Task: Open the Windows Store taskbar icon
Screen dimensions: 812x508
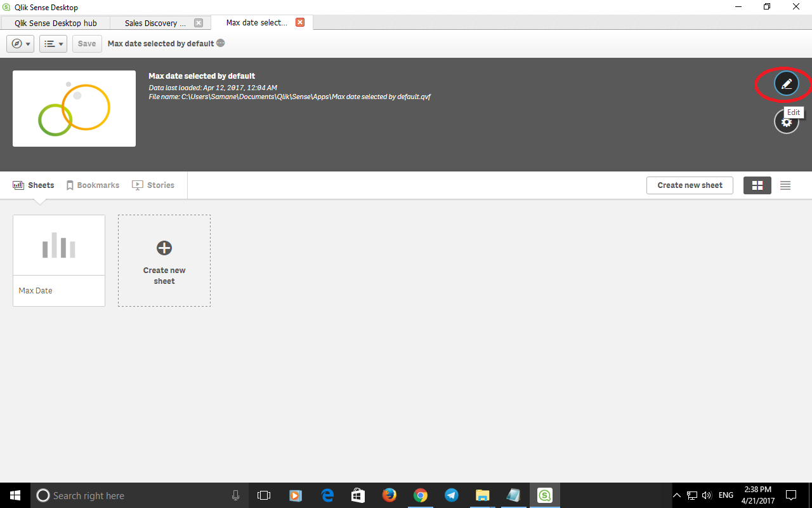Action: pos(358,495)
